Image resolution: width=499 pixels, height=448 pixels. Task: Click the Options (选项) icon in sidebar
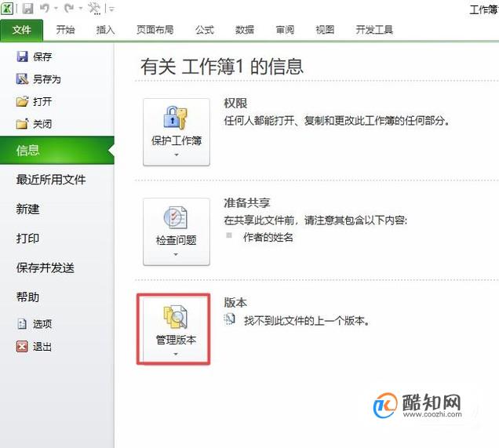[x=22, y=324]
